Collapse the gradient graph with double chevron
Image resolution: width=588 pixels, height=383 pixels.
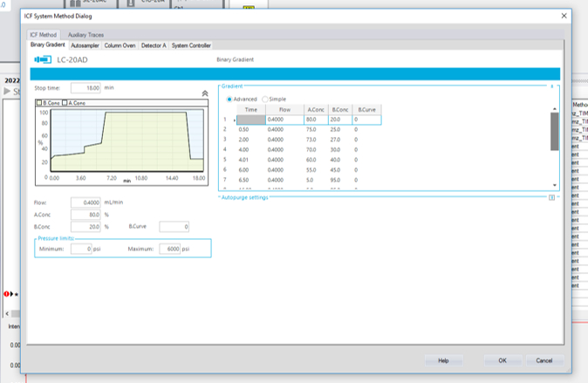click(x=205, y=93)
